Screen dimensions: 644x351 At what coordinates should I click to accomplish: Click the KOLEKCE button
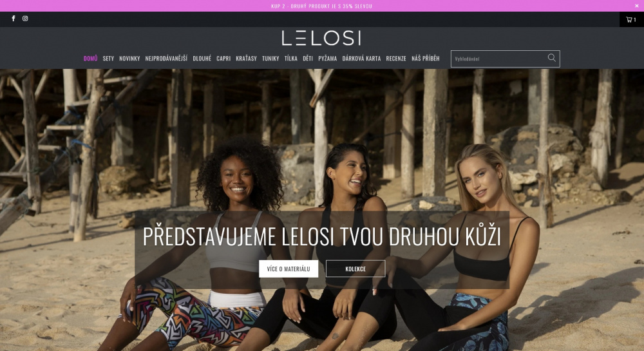pyautogui.click(x=355, y=269)
